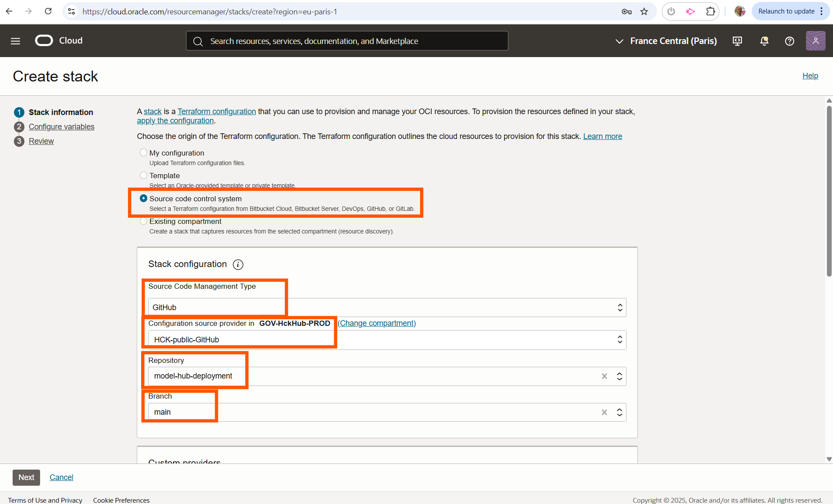The width and height of the screenshot is (833, 504).
Task: Go to the Configure variables step
Action: [x=61, y=127]
